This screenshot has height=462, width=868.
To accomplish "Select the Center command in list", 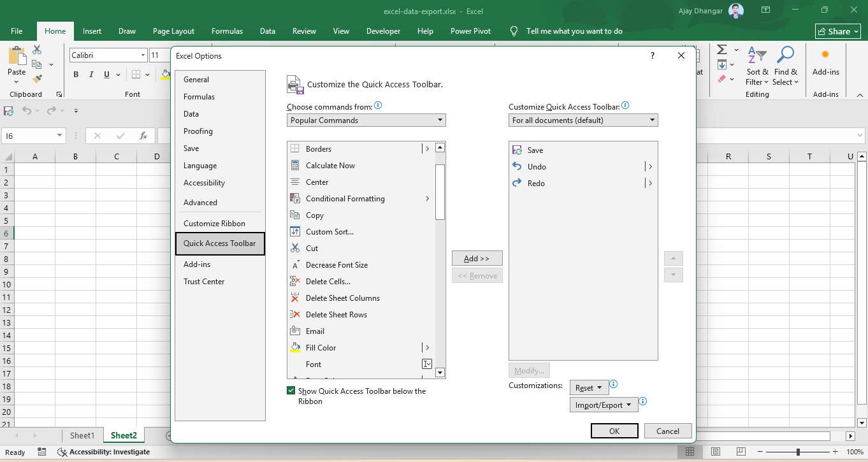I will point(361,182).
